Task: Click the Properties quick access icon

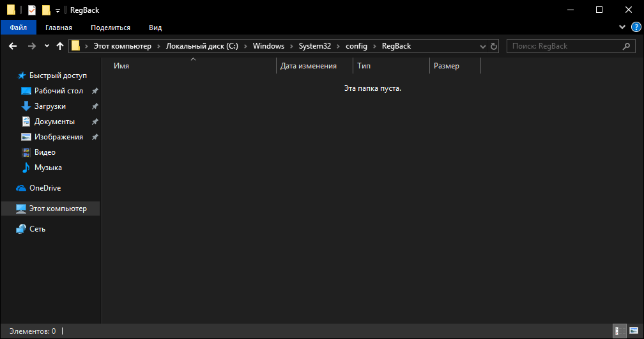Action: [32, 10]
